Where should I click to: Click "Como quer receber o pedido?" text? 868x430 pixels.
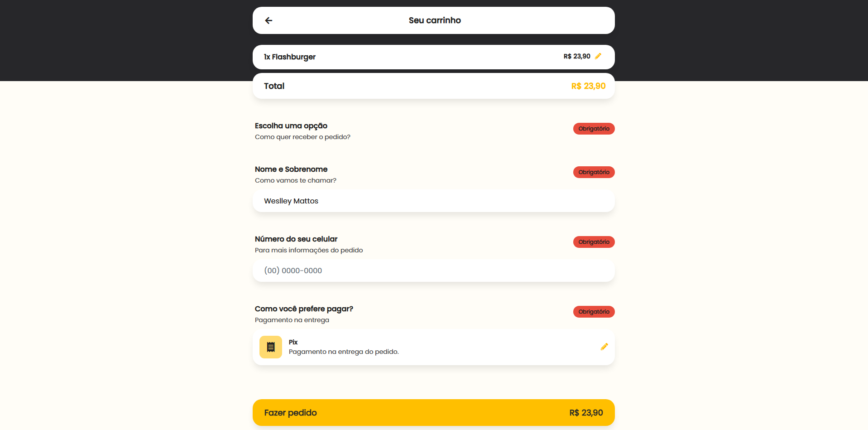point(302,137)
